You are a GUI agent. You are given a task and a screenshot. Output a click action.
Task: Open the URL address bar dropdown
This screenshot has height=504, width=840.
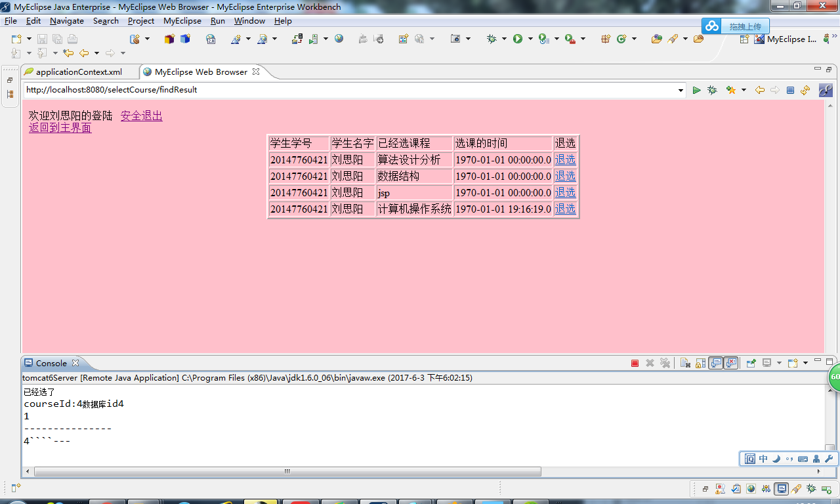coord(681,90)
